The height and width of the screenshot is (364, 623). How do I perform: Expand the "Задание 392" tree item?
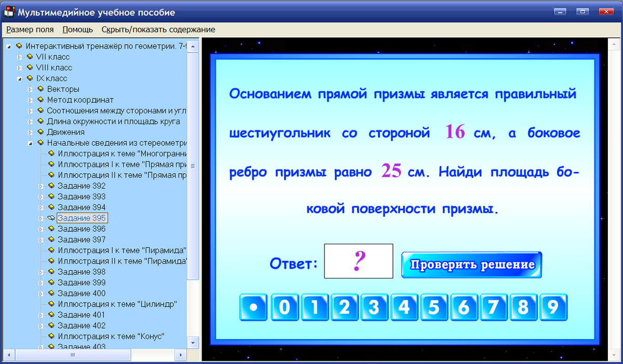click(42, 186)
